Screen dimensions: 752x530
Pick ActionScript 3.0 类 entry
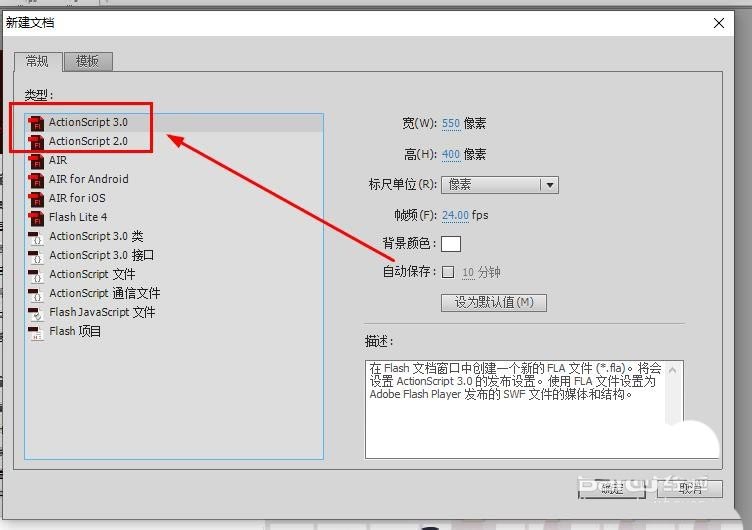tap(174, 236)
